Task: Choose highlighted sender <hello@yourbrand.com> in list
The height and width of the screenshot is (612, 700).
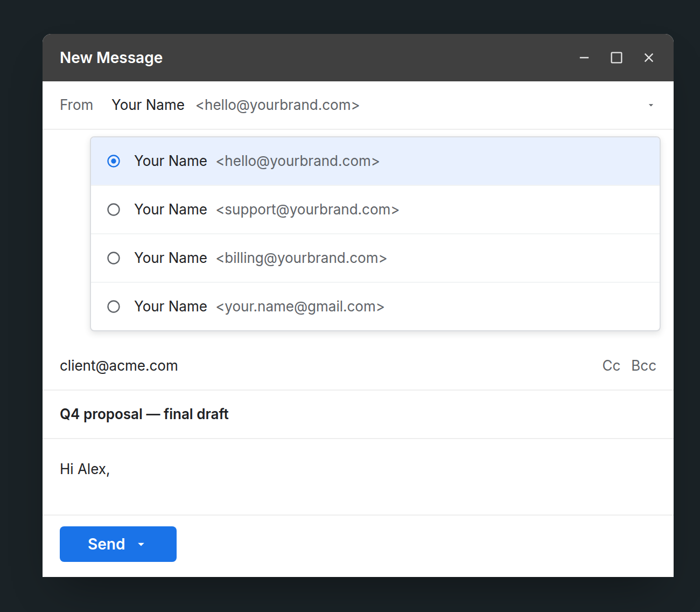Action: [x=375, y=161]
